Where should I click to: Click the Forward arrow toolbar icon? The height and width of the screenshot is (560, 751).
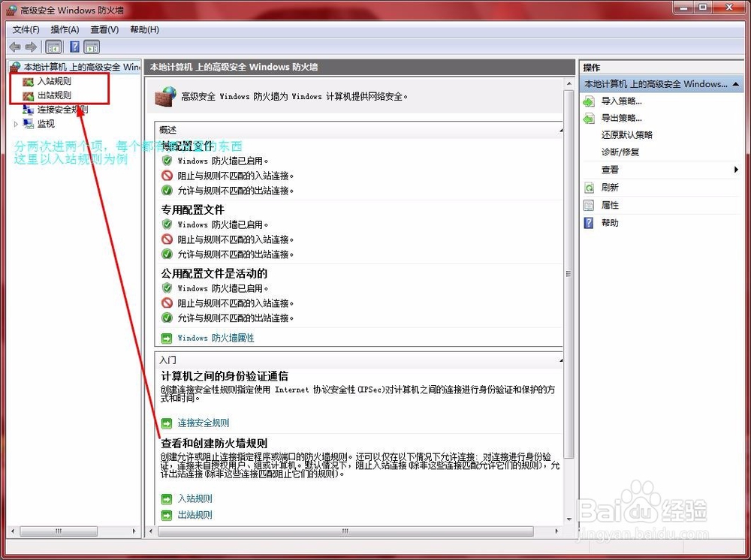point(31,47)
